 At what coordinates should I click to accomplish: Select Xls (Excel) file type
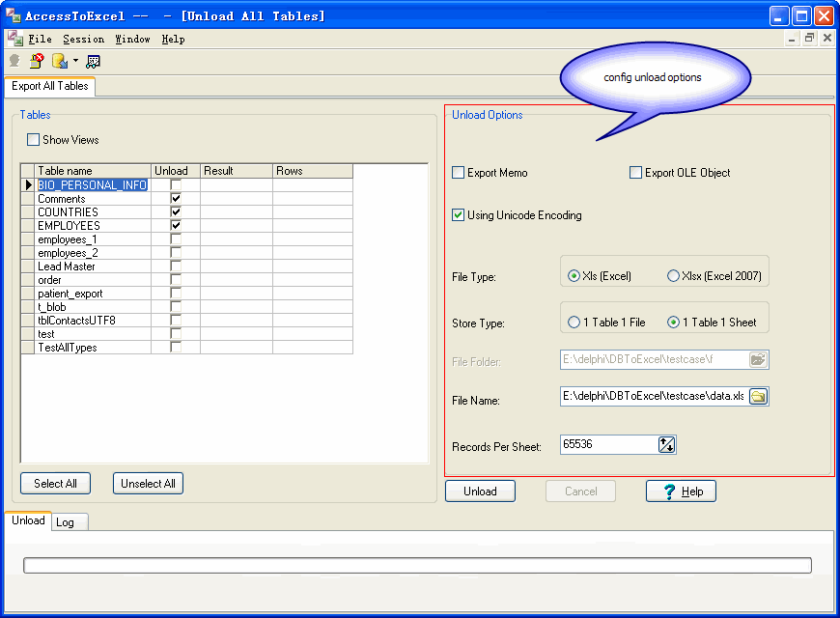click(574, 276)
